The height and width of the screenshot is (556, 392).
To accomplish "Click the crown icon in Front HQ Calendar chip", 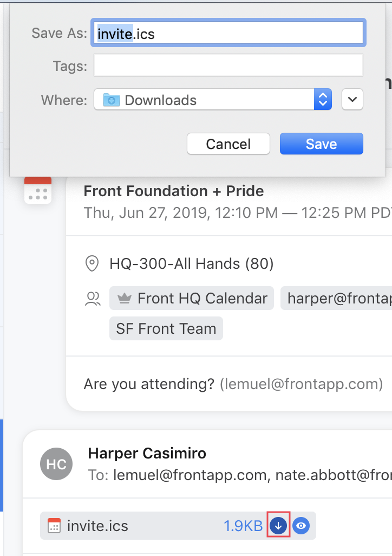I will pos(125,299).
